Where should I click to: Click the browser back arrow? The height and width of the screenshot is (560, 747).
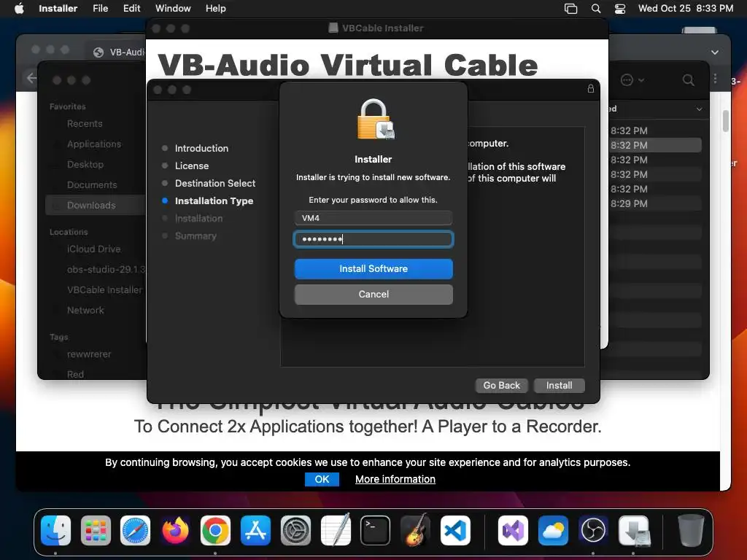[31, 78]
